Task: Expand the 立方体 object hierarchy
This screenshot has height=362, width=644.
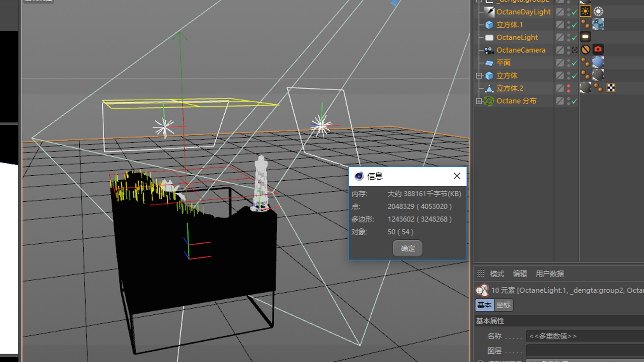Action: 479,76
